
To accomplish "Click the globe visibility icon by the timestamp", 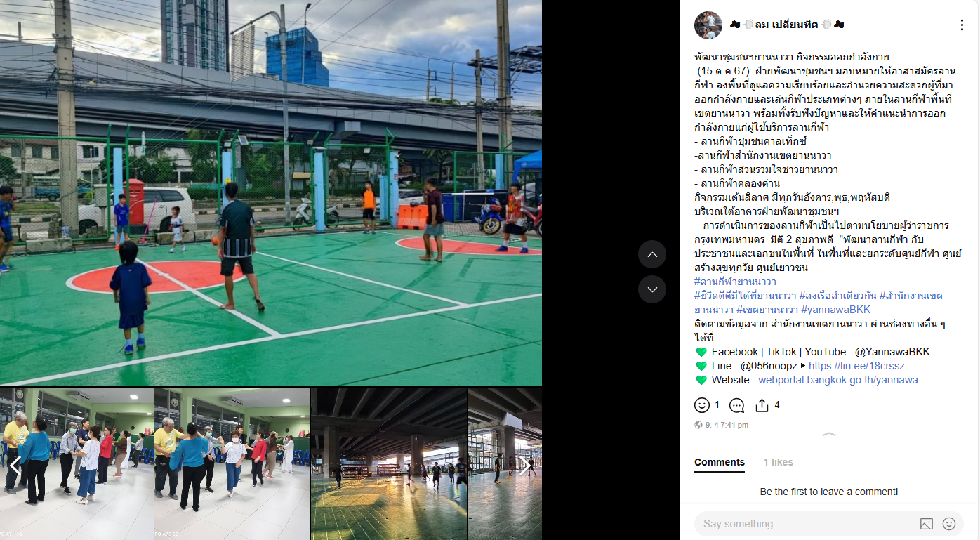I will point(698,425).
